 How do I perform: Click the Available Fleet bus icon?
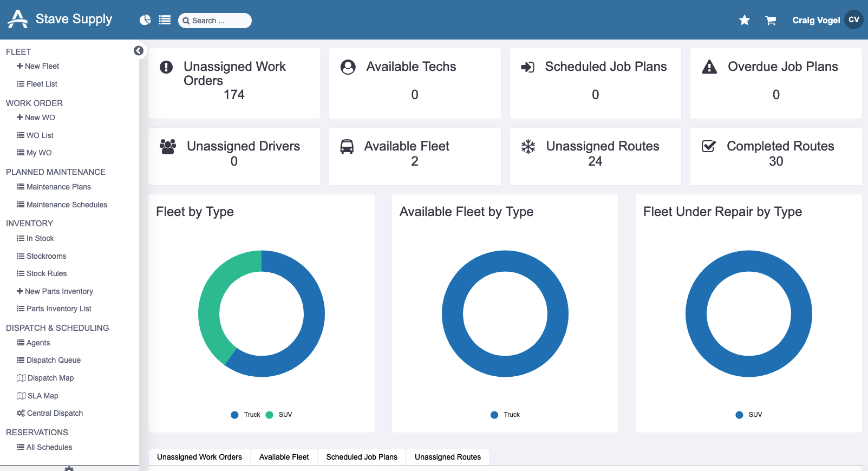[347, 147]
